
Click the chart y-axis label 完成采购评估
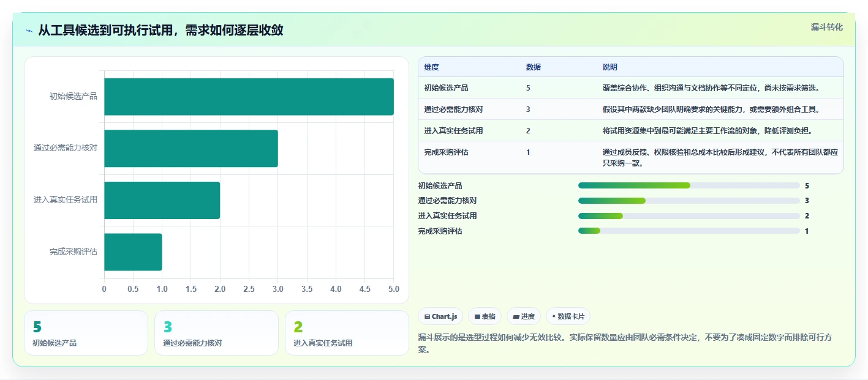(x=74, y=251)
